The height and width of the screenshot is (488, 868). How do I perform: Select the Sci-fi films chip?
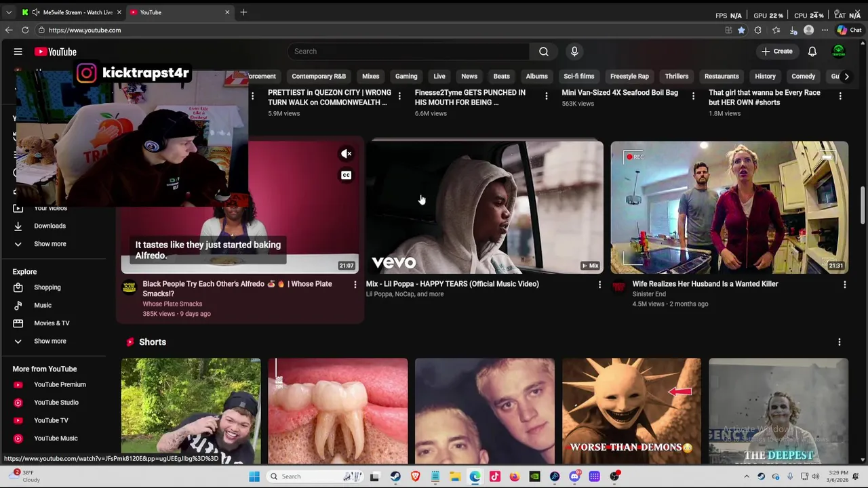[x=579, y=77]
